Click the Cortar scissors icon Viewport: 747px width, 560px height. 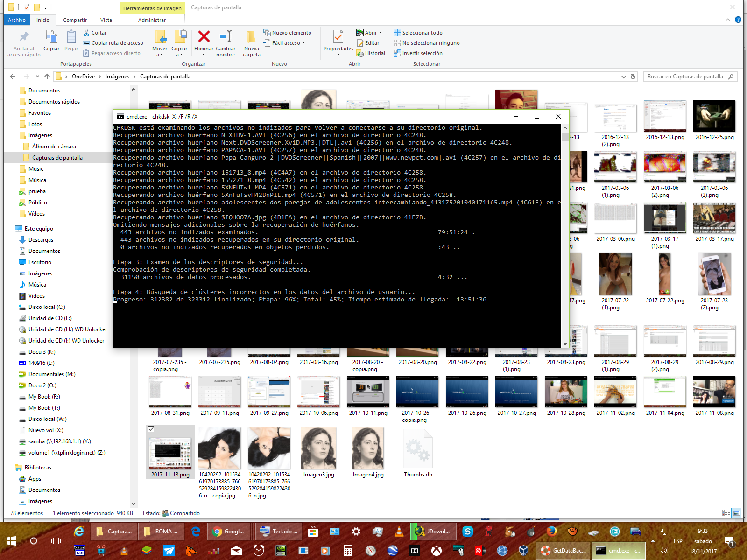point(86,33)
